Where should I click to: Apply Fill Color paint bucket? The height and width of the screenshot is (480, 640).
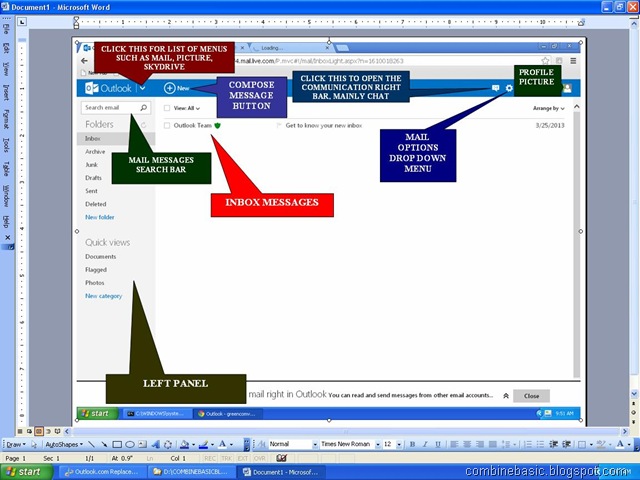(184, 444)
